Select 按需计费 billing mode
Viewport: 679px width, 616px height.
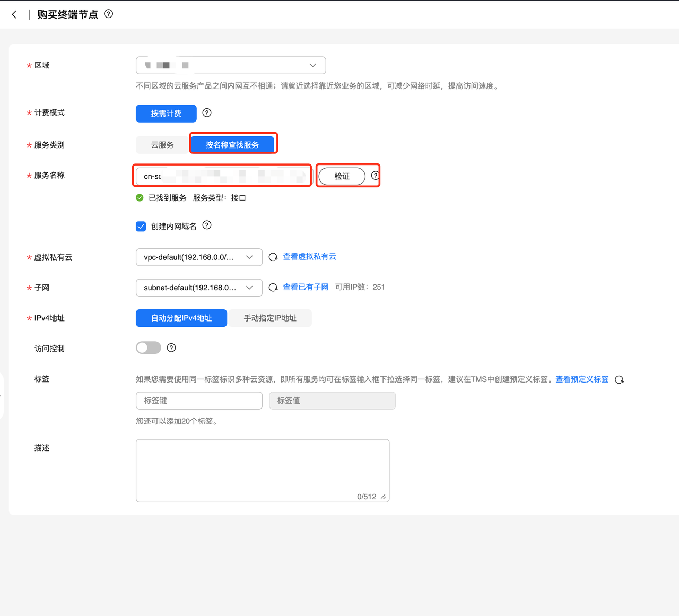[x=166, y=114]
